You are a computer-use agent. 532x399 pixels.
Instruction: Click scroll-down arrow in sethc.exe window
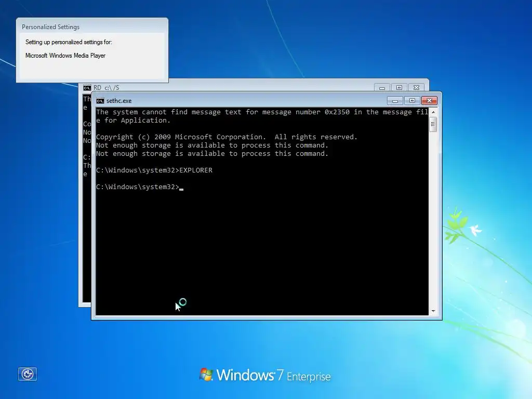(x=433, y=311)
